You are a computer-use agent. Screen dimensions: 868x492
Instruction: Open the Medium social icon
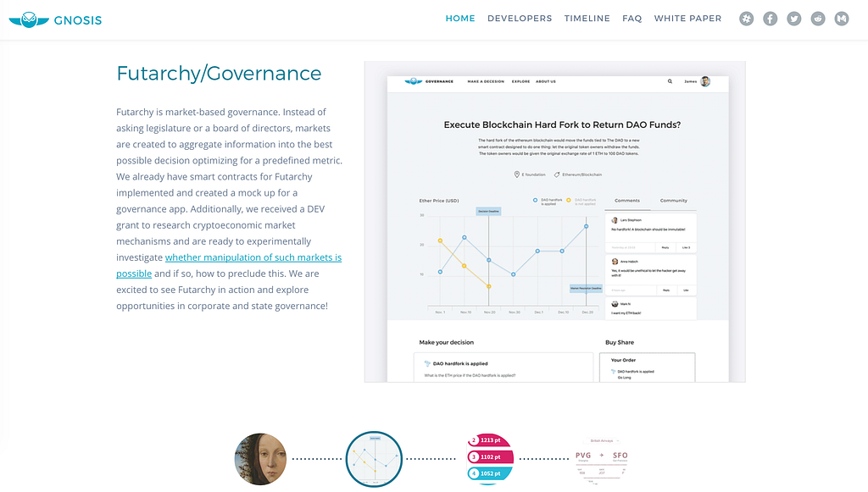[842, 19]
